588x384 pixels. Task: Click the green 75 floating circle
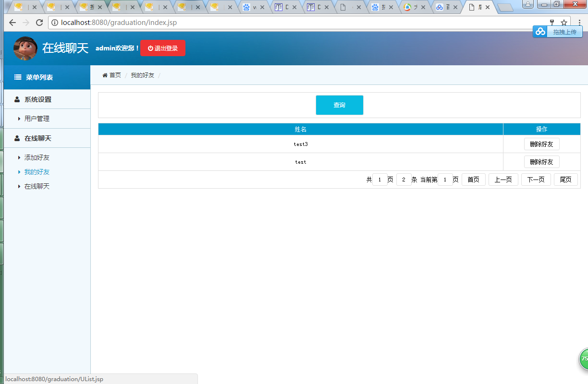tap(583, 359)
